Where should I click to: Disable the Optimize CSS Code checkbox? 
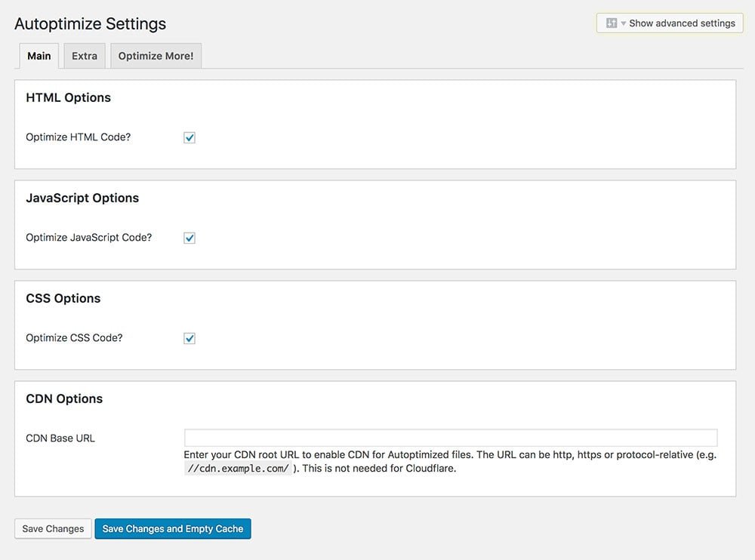pos(190,339)
